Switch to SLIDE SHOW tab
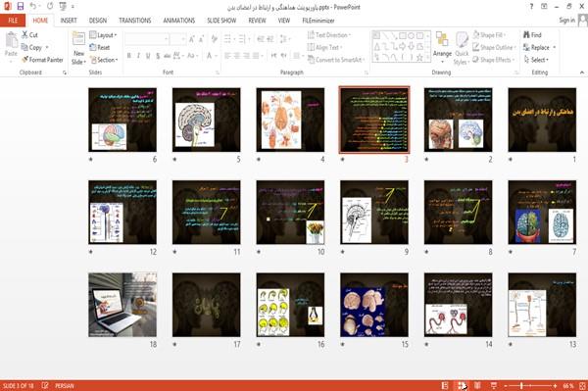Screen dimensions: 588x391 pyautogui.click(x=221, y=21)
